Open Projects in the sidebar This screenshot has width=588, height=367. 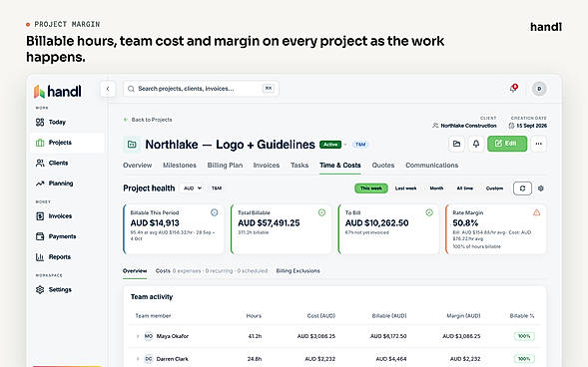coord(67,143)
